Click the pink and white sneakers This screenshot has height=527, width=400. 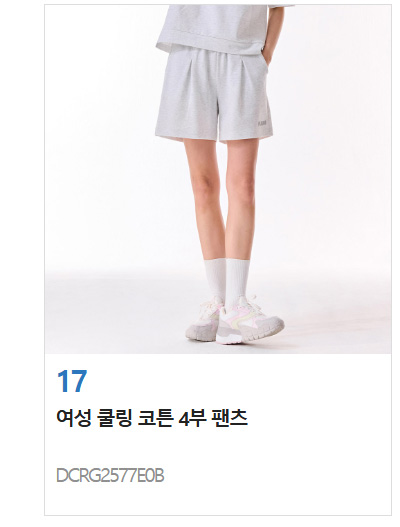(235, 321)
